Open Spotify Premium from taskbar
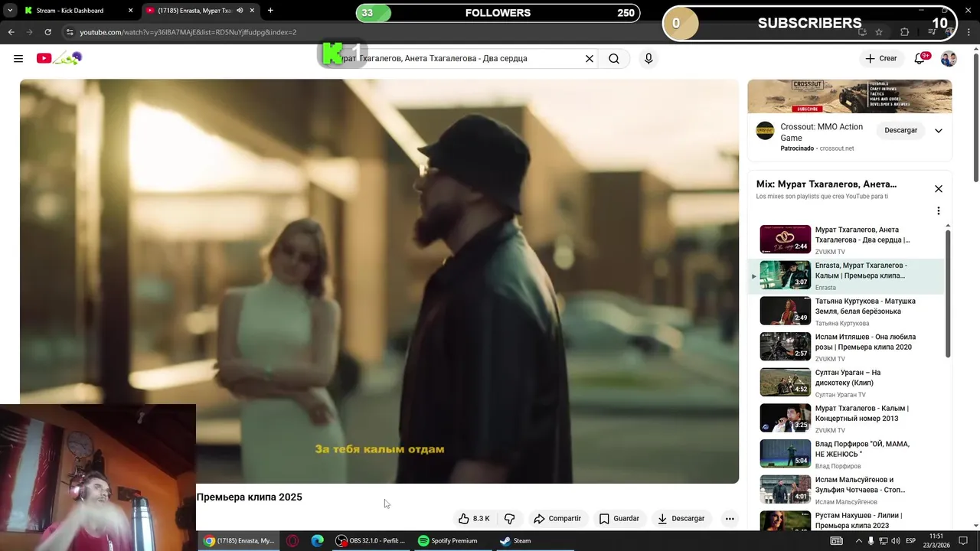Screen dimensions: 980x551 (448, 540)
